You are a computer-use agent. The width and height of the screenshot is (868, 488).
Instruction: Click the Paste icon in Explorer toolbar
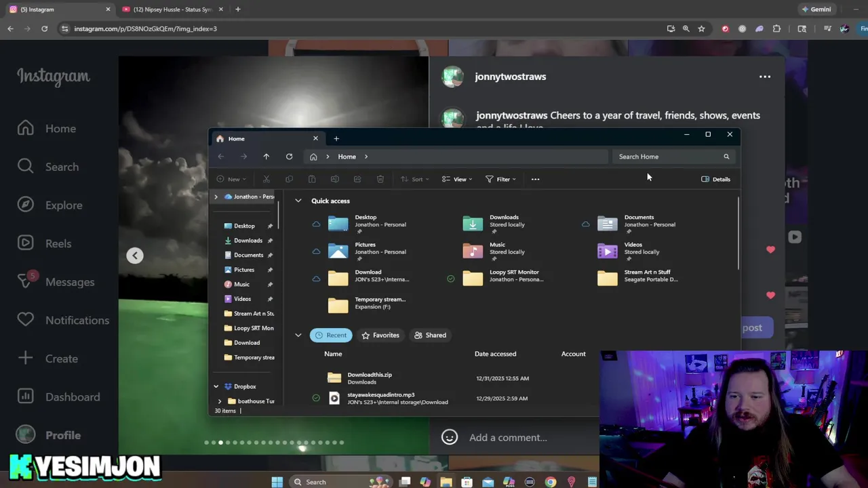[312, 179]
